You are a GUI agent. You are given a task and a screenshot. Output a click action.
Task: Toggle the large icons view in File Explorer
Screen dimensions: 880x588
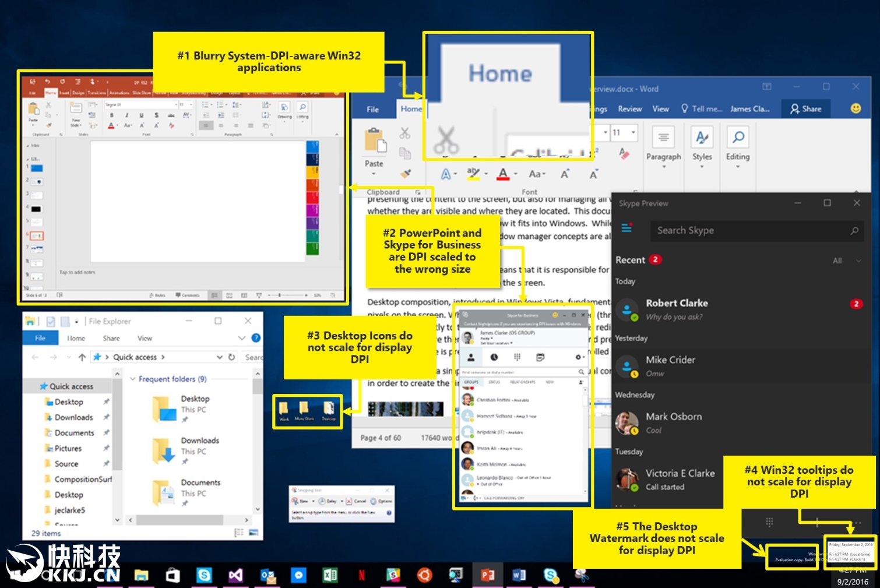coord(254,532)
